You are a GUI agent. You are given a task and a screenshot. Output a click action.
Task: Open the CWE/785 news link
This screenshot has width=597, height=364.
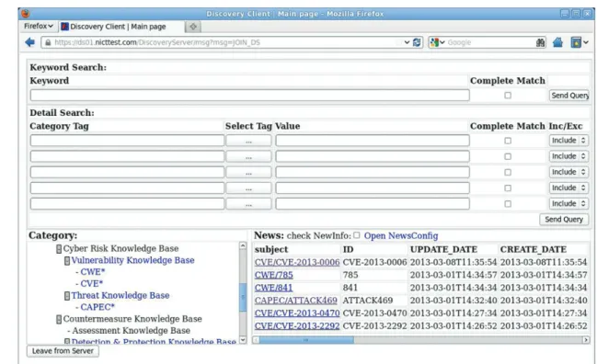(274, 275)
